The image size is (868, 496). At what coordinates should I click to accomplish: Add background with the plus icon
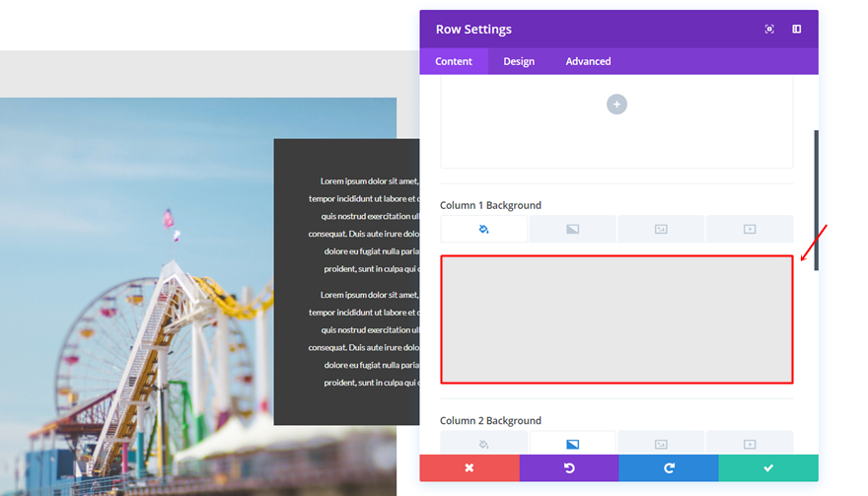click(616, 105)
